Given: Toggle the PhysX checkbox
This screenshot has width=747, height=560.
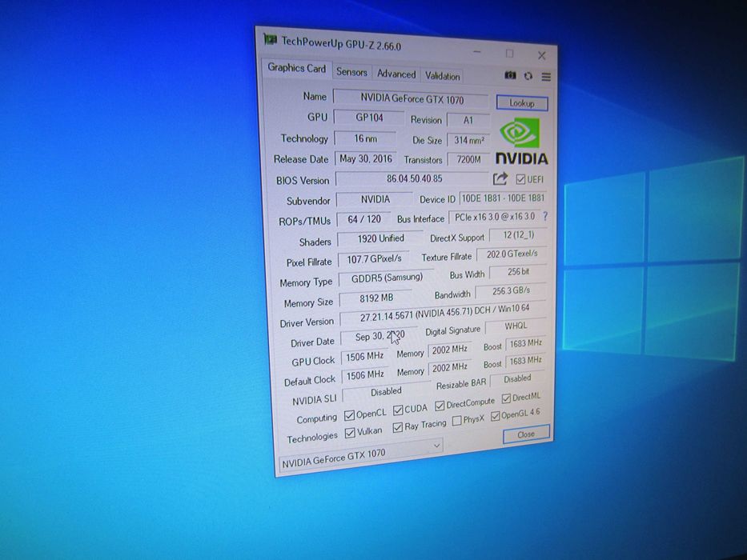Looking at the screenshot, I should point(456,421).
